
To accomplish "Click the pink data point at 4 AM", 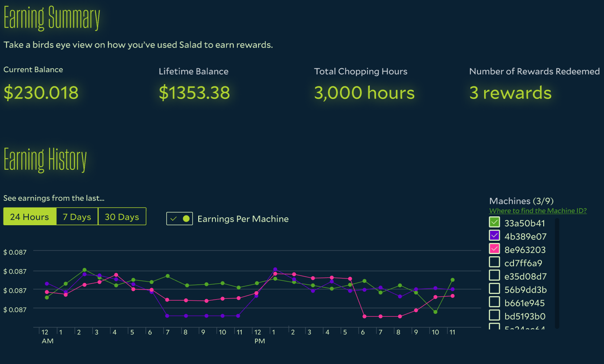I will (x=116, y=275).
